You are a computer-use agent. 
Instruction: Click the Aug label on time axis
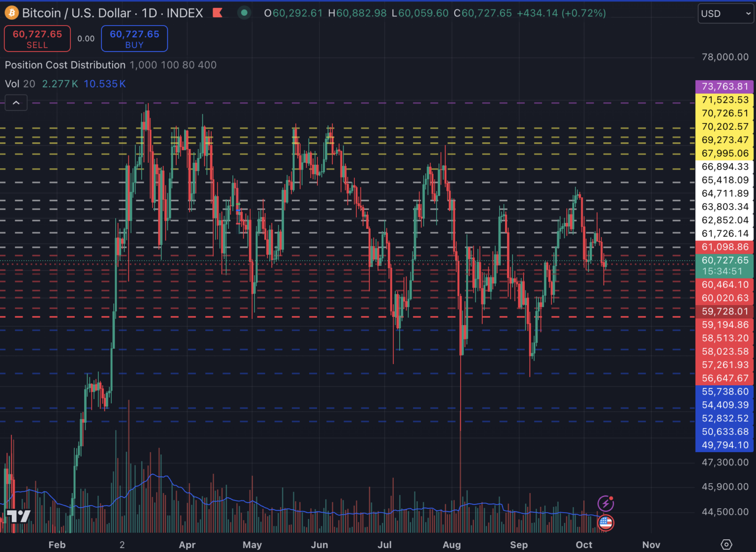click(x=452, y=545)
